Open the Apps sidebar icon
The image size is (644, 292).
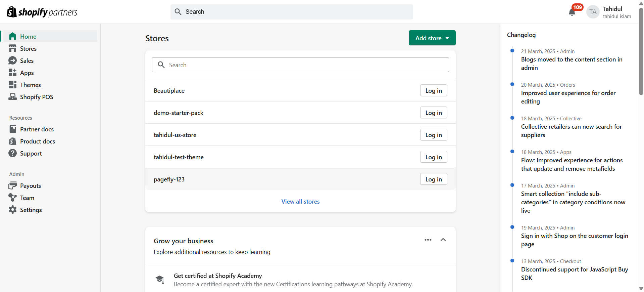pos(13,73)
